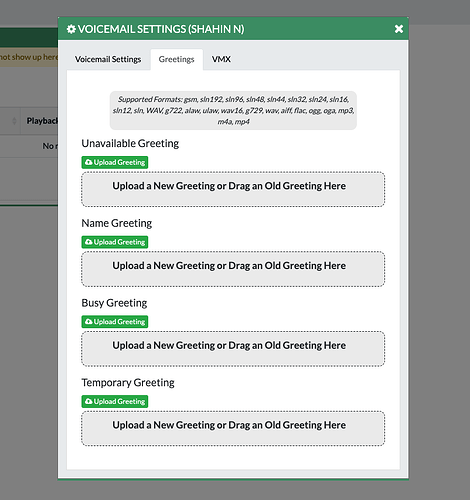
Task: Click the sort arrows beside Playback column
Action: pos(14,121)
